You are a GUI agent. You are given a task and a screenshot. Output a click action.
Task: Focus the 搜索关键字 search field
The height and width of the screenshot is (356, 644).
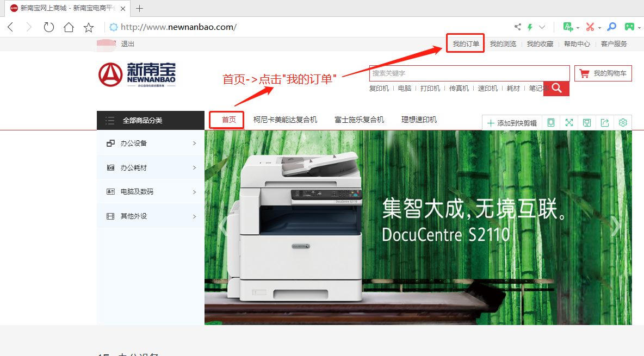469,73
